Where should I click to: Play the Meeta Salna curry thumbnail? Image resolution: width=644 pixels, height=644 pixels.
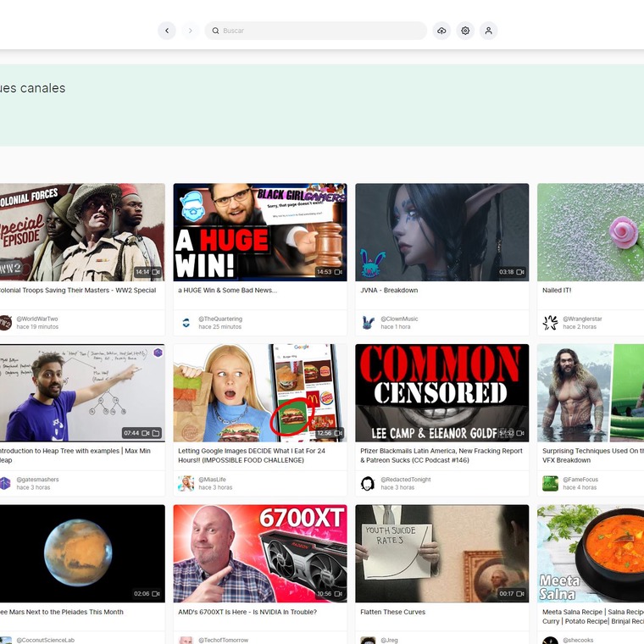coord(591,553)
